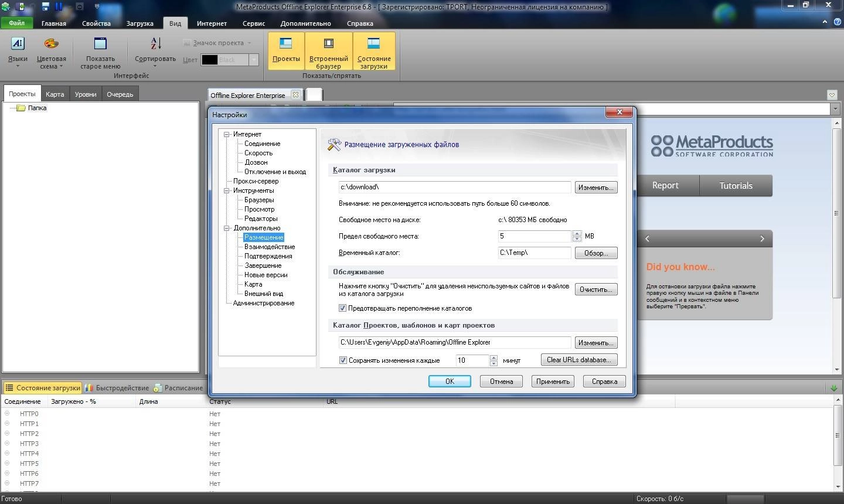Switch to the Свойства ribbon tab
Screen dimensions: 844x504
(x=96, y=23)
